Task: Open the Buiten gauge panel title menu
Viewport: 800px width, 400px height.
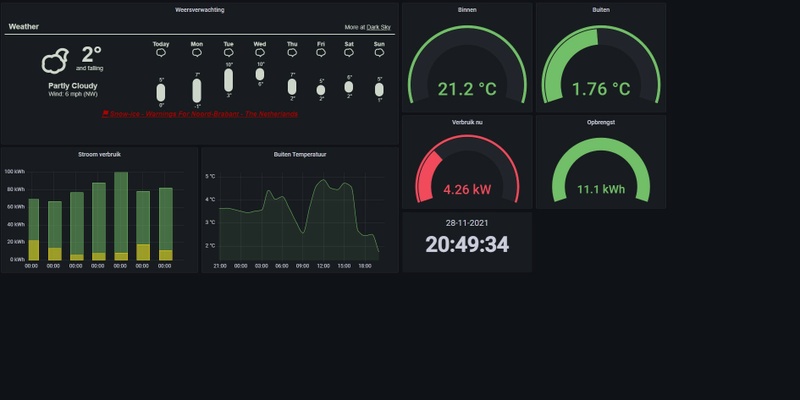Action: 601,10
